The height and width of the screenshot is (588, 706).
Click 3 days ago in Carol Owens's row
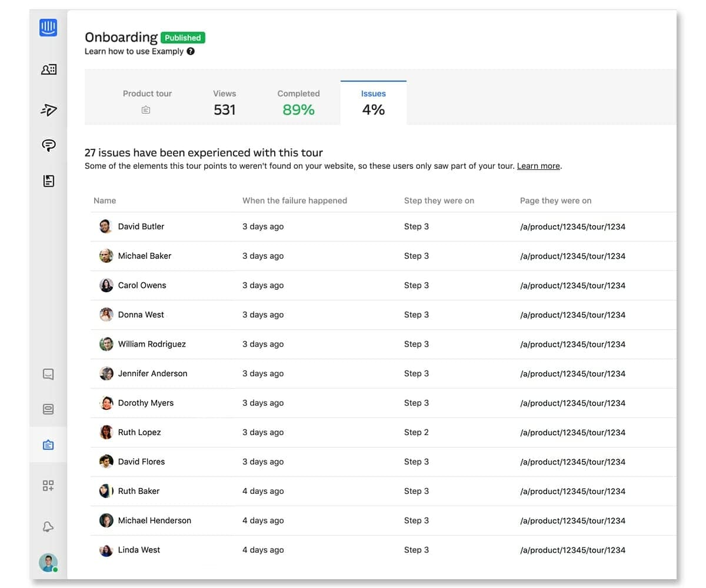(x=263, y=285)
